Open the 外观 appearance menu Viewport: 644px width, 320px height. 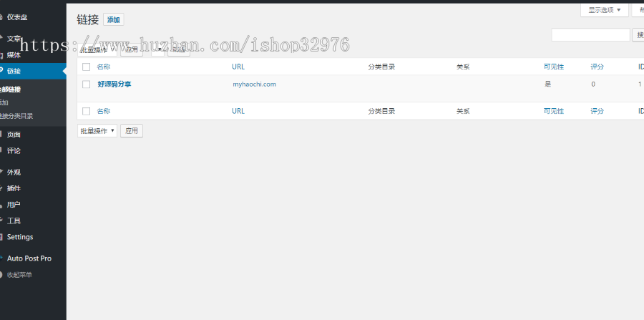click(14, 173)
